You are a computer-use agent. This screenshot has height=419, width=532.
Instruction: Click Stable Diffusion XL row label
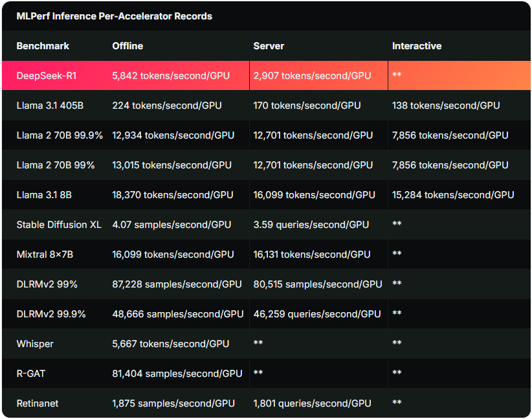pos(59,225)
